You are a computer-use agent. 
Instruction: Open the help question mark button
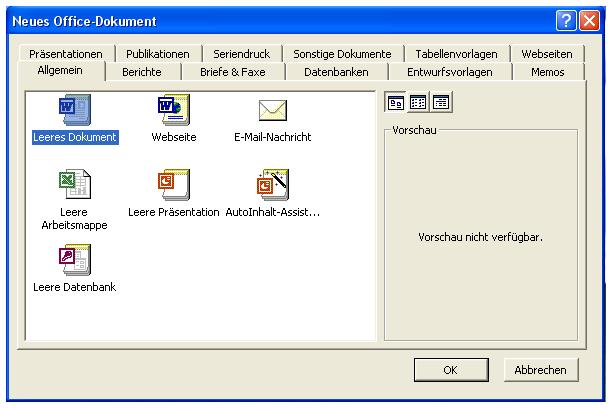point(566,20)
